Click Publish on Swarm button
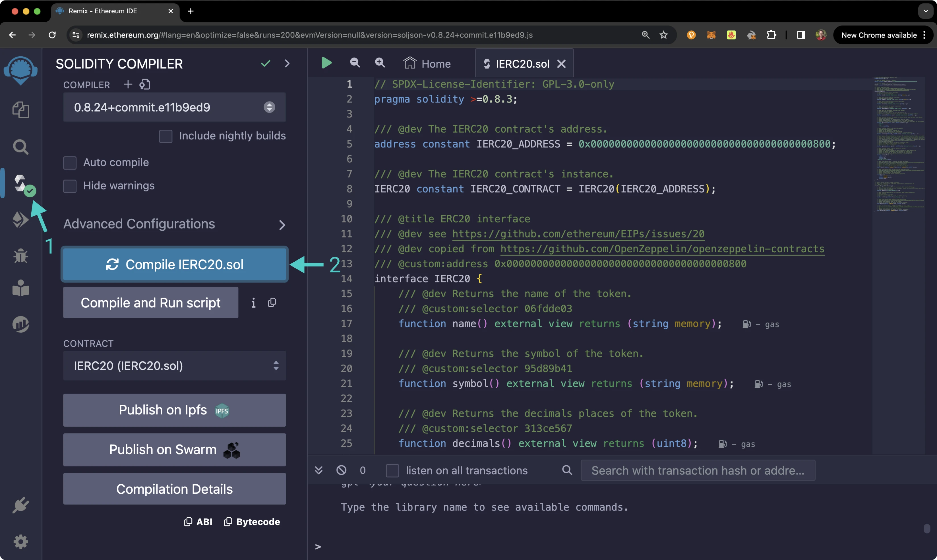This screenshot has width=937, height=560. [x=174, y=449]
